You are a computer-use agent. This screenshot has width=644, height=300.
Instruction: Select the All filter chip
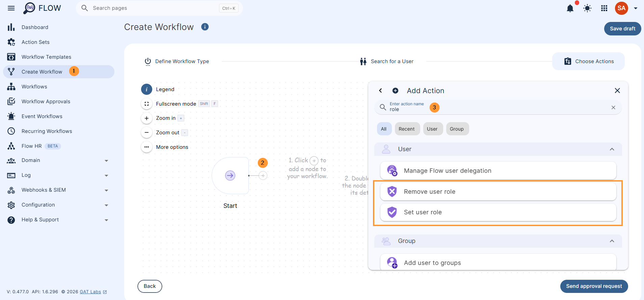point(384,129)
